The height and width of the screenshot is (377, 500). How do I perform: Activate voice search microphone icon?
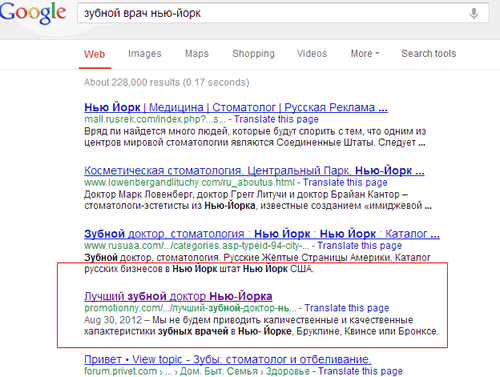[474, 13]
